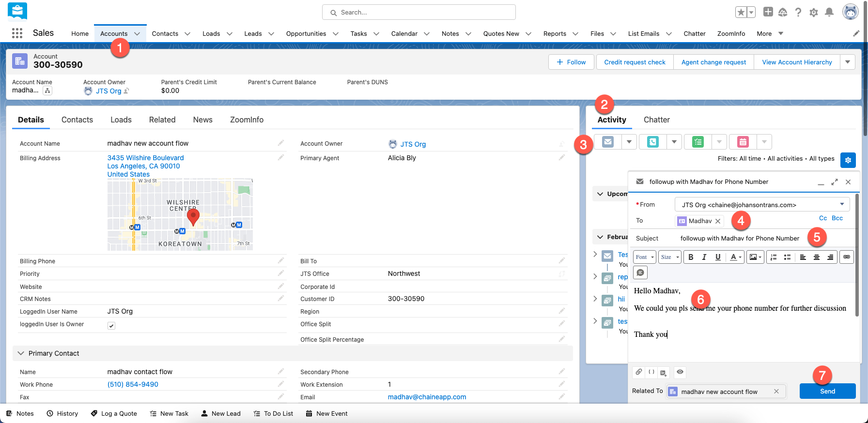Click the Send email button
868x423 pixels.
[x=827, y=391]
